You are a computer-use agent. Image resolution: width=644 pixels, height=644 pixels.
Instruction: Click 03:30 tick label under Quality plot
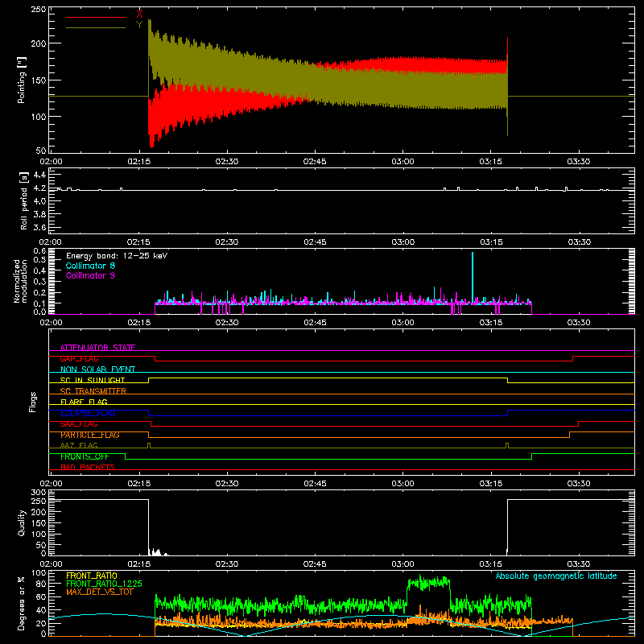tap(579, 564)
